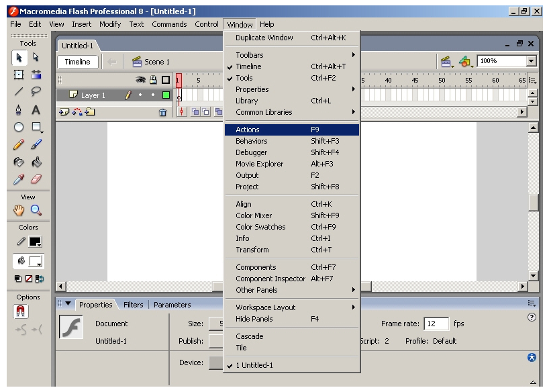549x392 pixels.
Task: Click the Swap Colors icon
Action: coord(40,279)
